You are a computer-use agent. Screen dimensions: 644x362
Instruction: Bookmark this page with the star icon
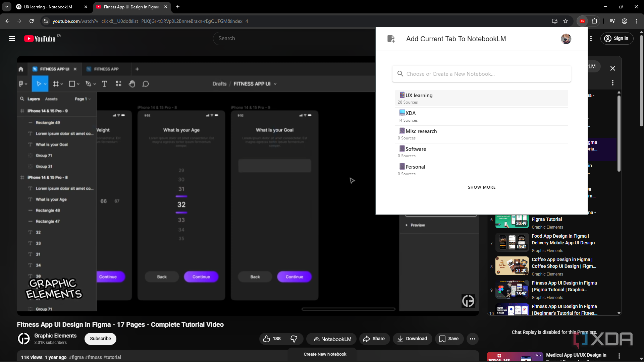566,21
